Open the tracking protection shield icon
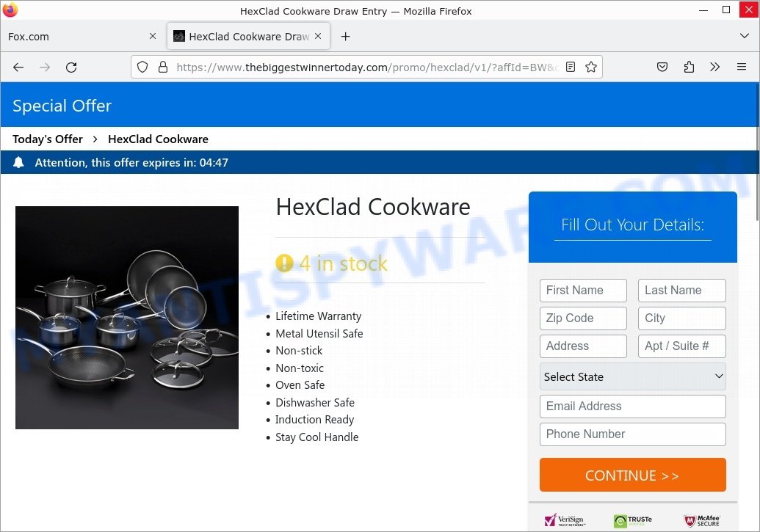760x532 pixels. pos(142,67)
